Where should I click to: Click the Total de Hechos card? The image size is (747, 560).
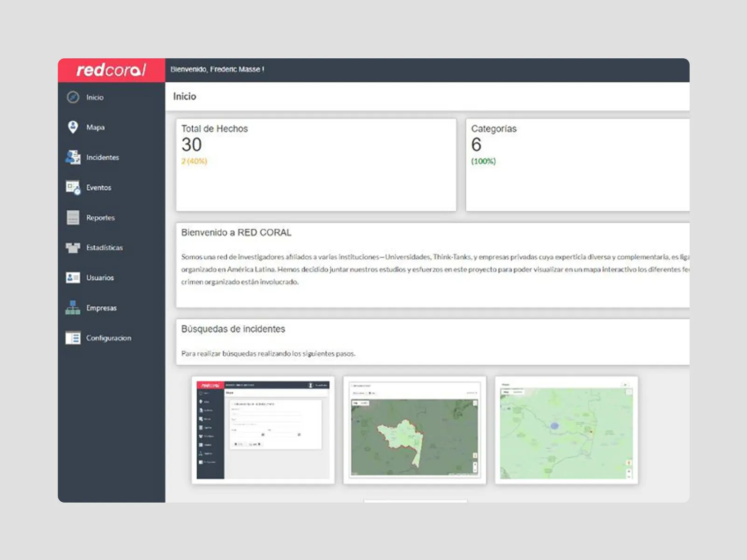click(x=316, y=165)
